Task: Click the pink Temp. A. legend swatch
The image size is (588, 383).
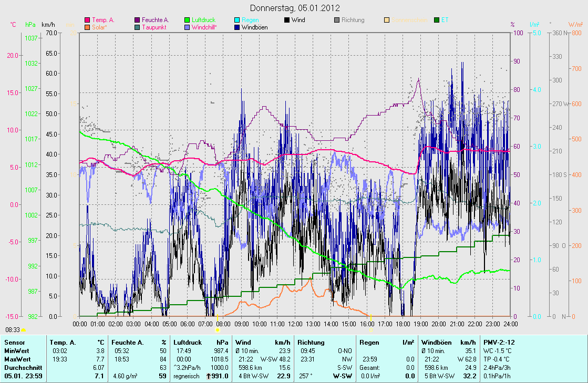Action: (x=87, y=20)
